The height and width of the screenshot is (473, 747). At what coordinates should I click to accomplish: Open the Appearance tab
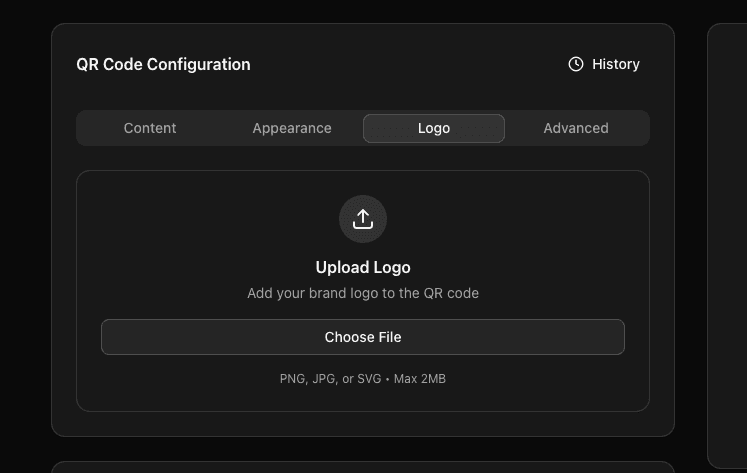[x=292, y=128]
